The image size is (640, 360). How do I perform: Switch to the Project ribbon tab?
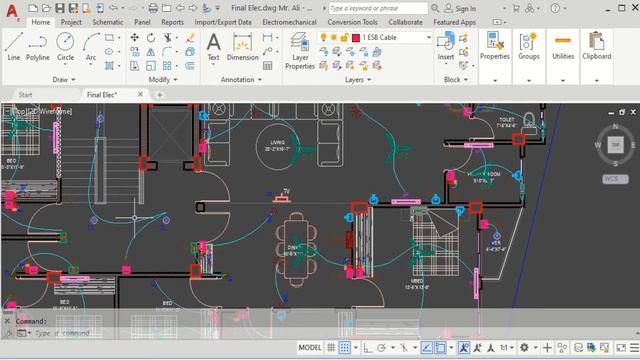click(x=71, y=22)
